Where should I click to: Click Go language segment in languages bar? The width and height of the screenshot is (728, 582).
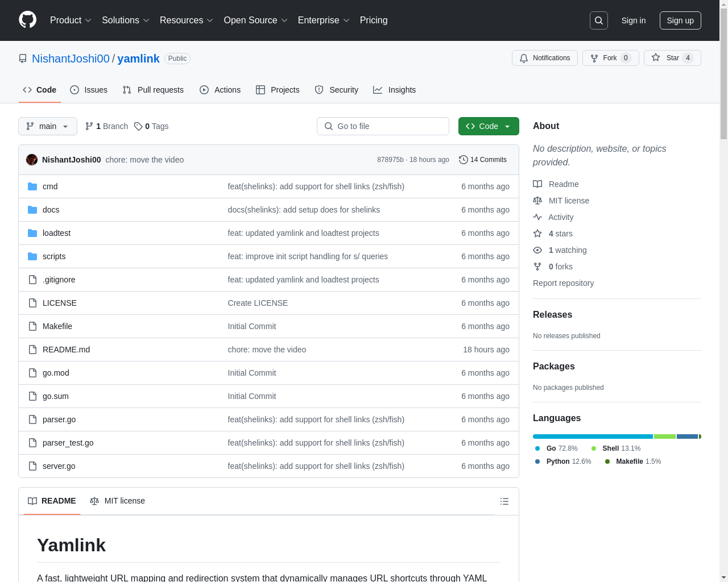593,436
